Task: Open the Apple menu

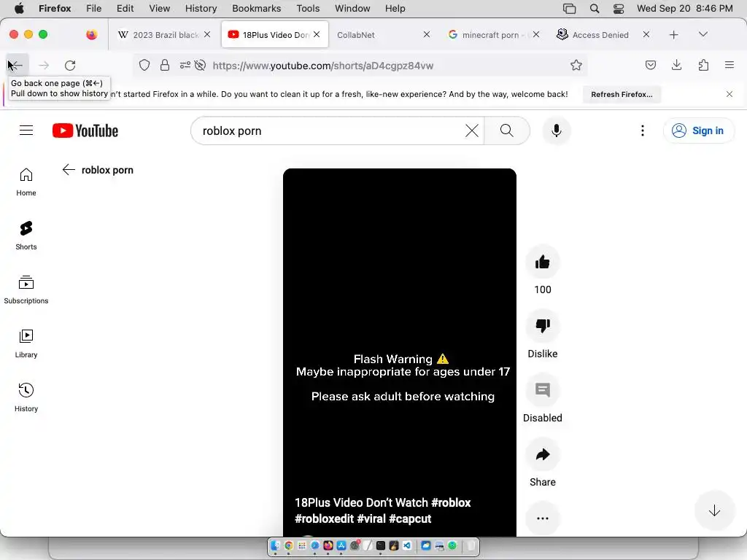Action: [x=19, y=8]
